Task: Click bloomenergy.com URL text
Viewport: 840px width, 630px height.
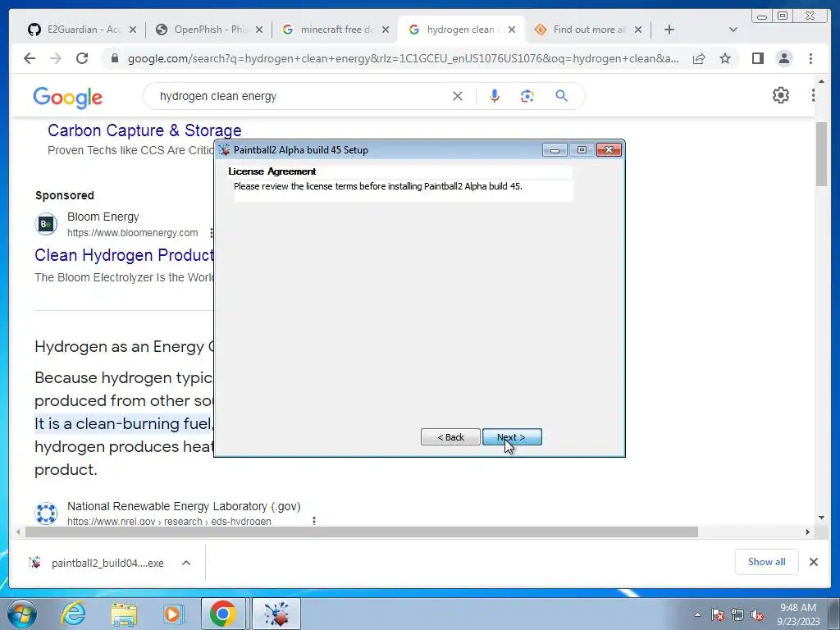Action: (x=132, y=233)
